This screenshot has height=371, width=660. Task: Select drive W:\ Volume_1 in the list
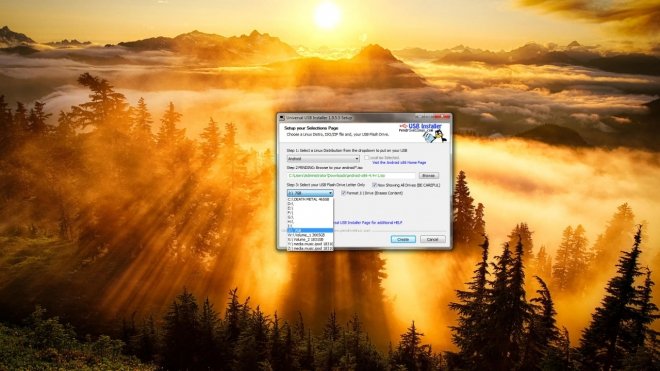point(310,235)
